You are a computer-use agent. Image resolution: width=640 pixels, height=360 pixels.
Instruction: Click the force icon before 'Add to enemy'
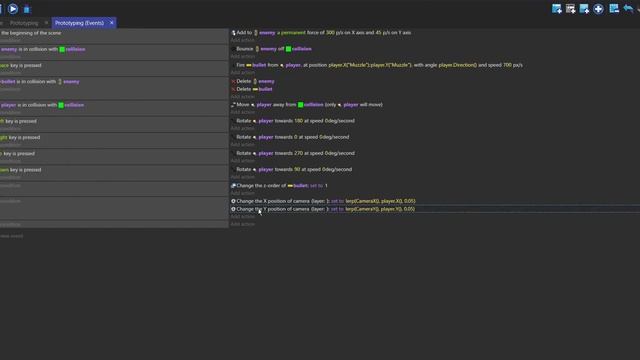click(x=233, y=33)
